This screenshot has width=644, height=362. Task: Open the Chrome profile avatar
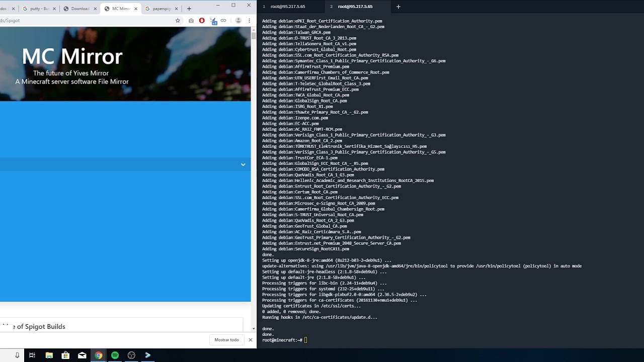238,21
